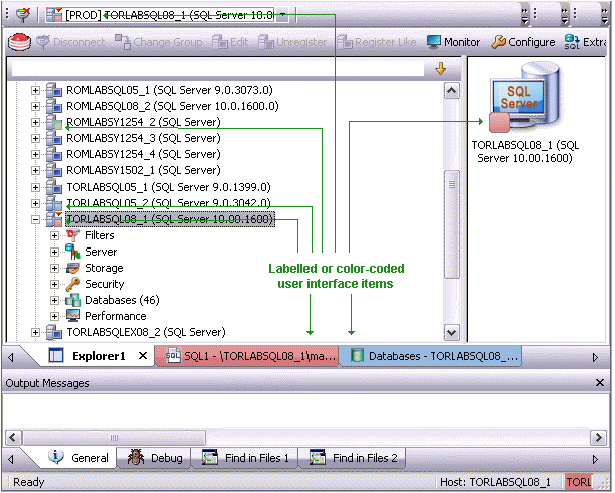Click the Databases (46) node icon
The width and height of the screenshot is (615, 493).
pyautogui.click(x=73, y=300)
